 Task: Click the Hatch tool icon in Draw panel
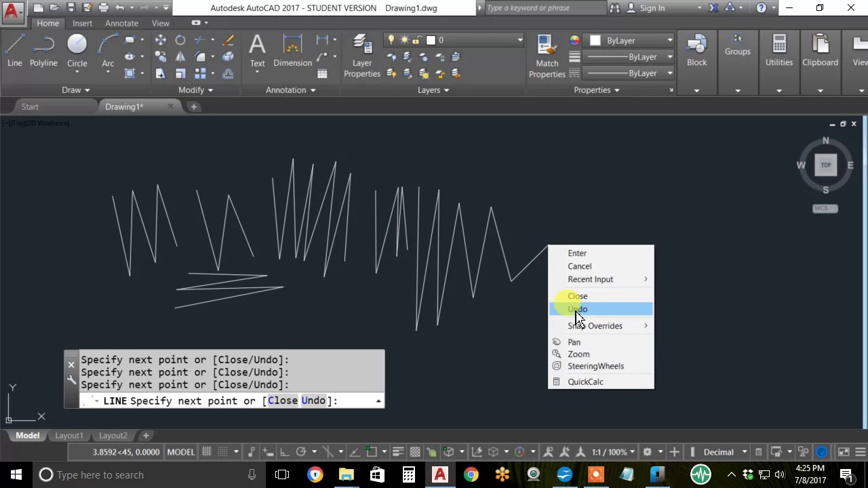[130, 73]
